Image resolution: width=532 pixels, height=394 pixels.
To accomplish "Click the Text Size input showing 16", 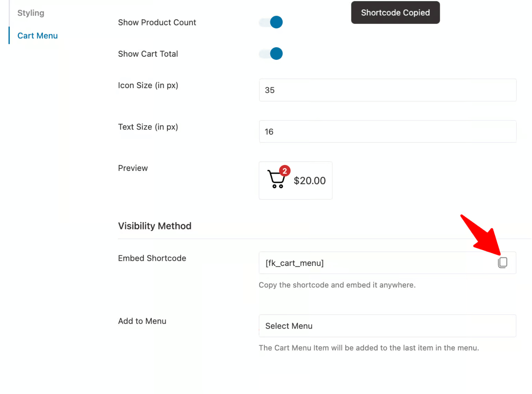I will [x=387, y=131].
